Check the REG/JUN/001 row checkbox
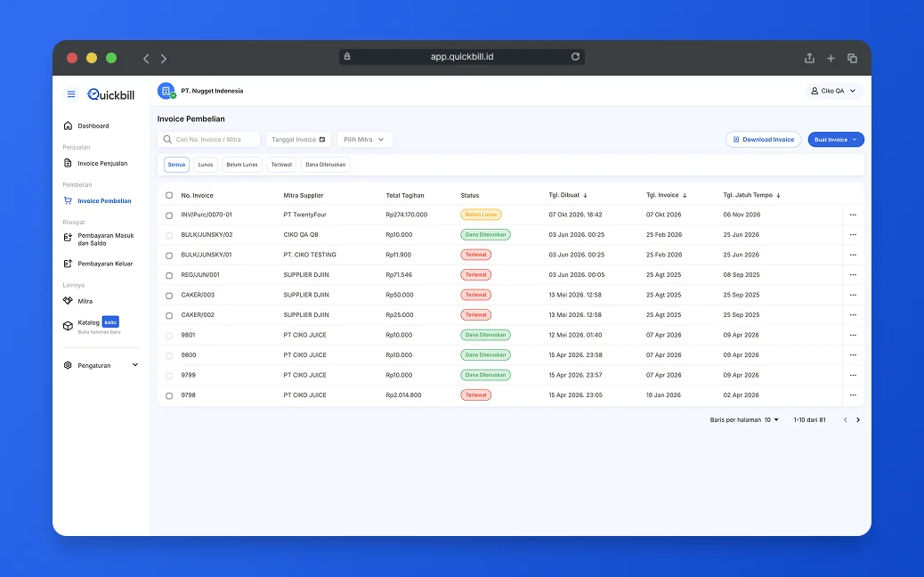 click(169, 275)
